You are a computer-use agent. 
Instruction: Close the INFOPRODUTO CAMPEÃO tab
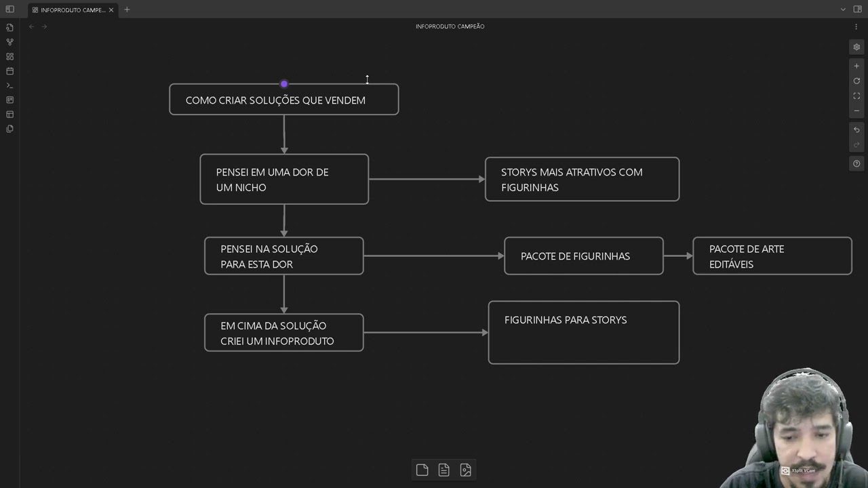point(111,9)
